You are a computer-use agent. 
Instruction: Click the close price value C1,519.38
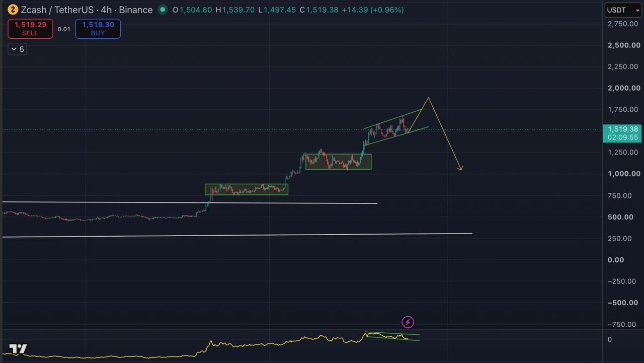(x=319, y=10)
